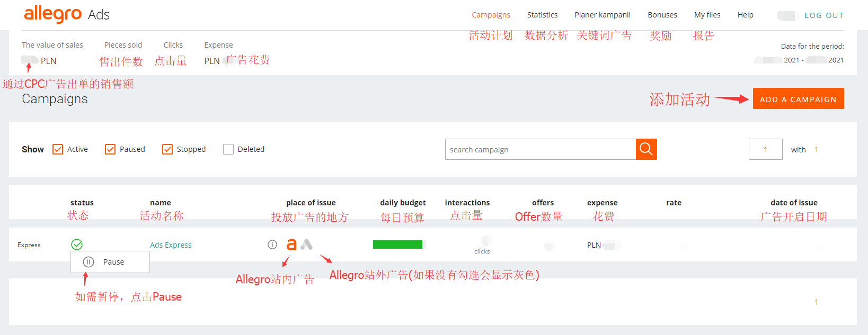Click the gray Google Ads placement icon
Screen dimensions: 868x335
[306, 245]
